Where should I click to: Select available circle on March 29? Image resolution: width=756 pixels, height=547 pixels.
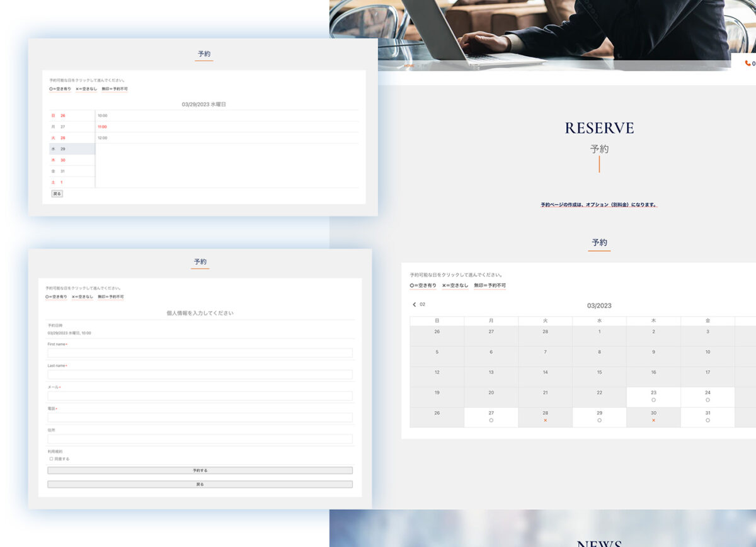tap(599, 420)
